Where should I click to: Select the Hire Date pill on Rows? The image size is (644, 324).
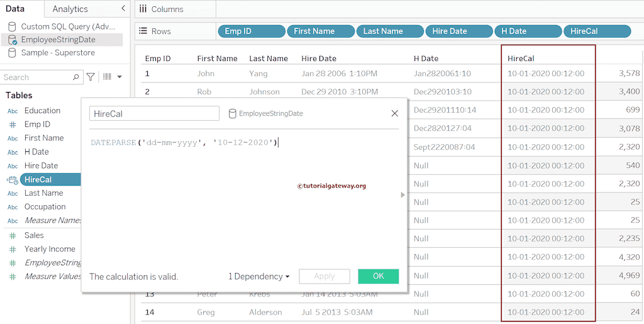click(x=459, y=31)
